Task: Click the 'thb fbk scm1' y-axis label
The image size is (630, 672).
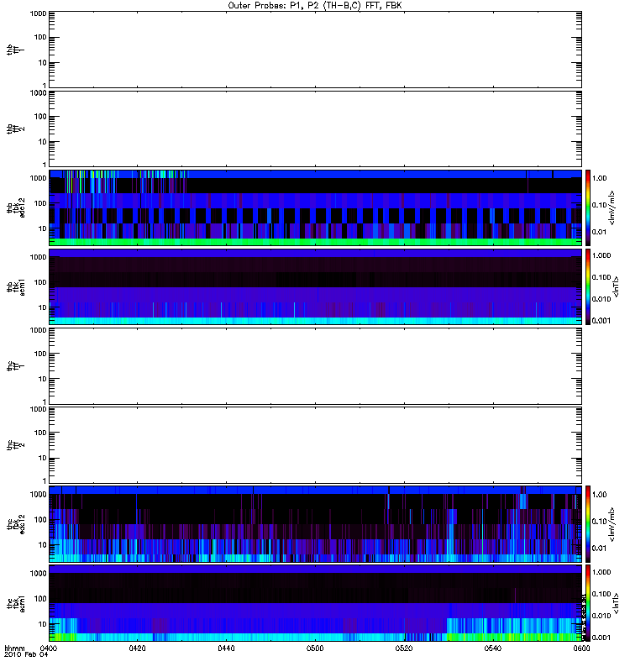Action: (x=16, y=286)
